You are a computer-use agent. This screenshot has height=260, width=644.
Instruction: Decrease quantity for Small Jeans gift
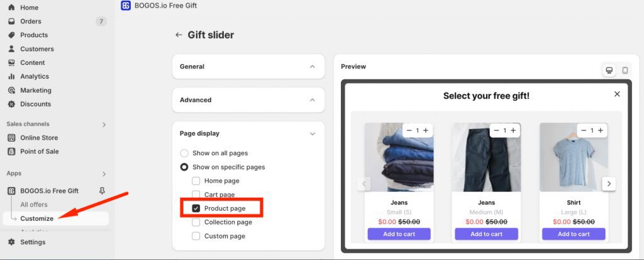[x=409, y=130]
